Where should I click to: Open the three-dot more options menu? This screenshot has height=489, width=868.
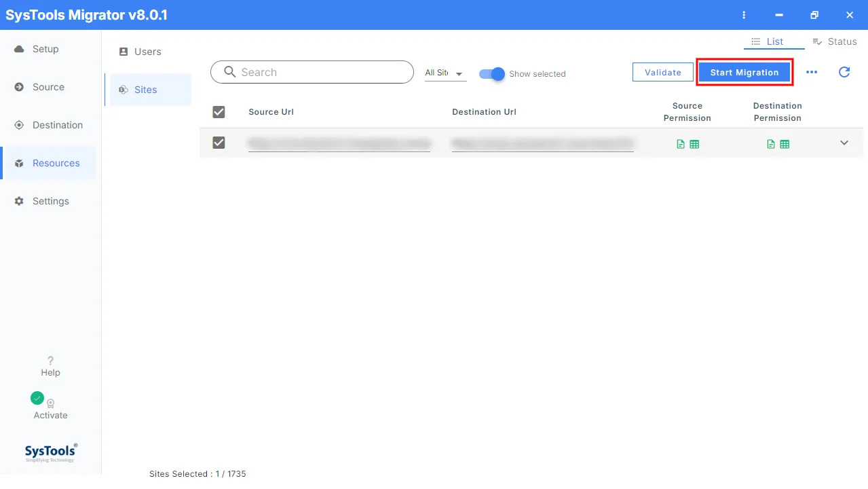pos(812,72)
